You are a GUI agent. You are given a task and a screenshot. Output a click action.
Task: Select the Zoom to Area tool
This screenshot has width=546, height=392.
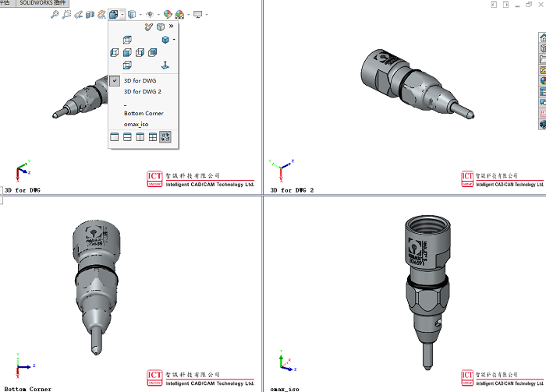click(x=66, y=15)
